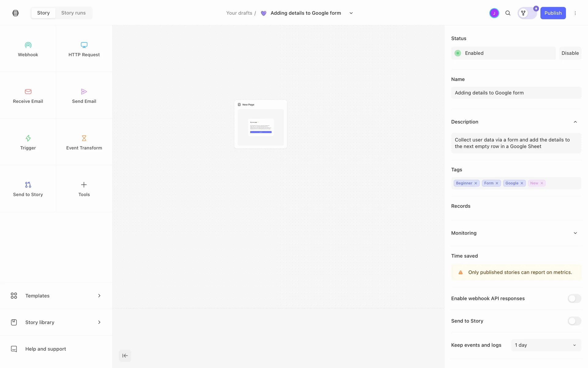Collapse the left sidebar panel
This screenshot has height=368, width=588.
click(125, 356)
